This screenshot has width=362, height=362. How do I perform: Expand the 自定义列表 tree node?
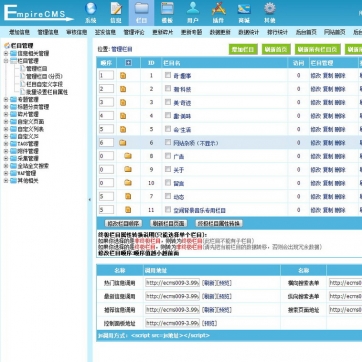click(6, 129)
